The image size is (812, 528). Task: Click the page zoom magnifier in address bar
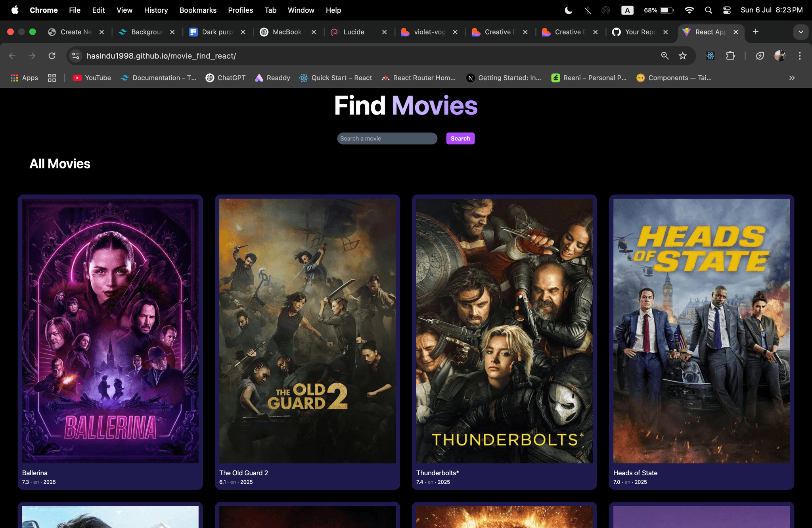(x=665, y=56)
